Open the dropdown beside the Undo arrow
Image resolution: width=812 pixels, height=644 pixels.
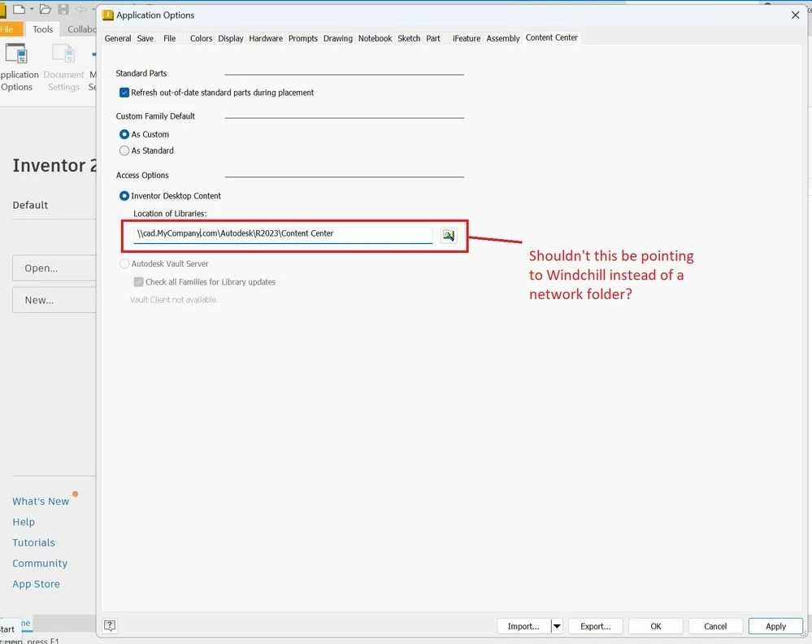(x=93, y=8)
